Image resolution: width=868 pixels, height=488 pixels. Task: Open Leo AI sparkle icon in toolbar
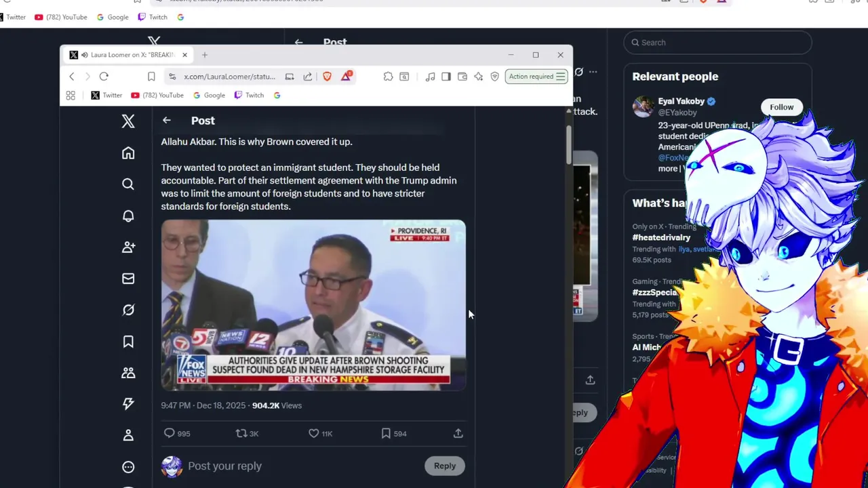(x=479, y=77)
